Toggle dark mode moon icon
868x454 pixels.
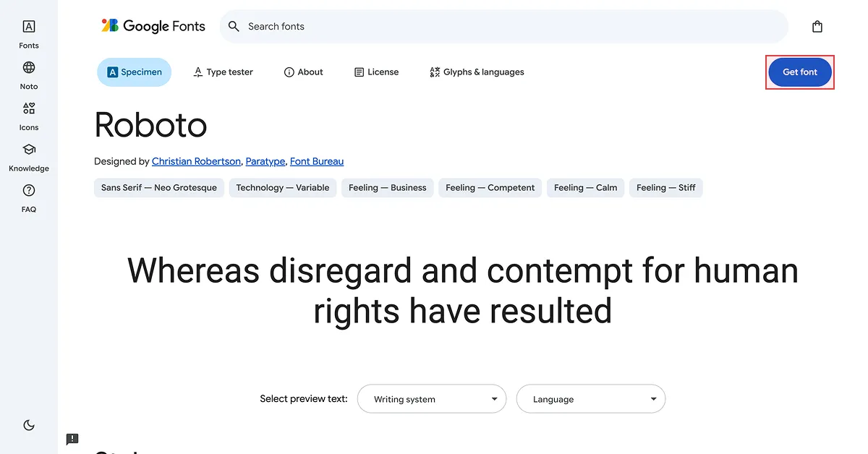point(29,425)
